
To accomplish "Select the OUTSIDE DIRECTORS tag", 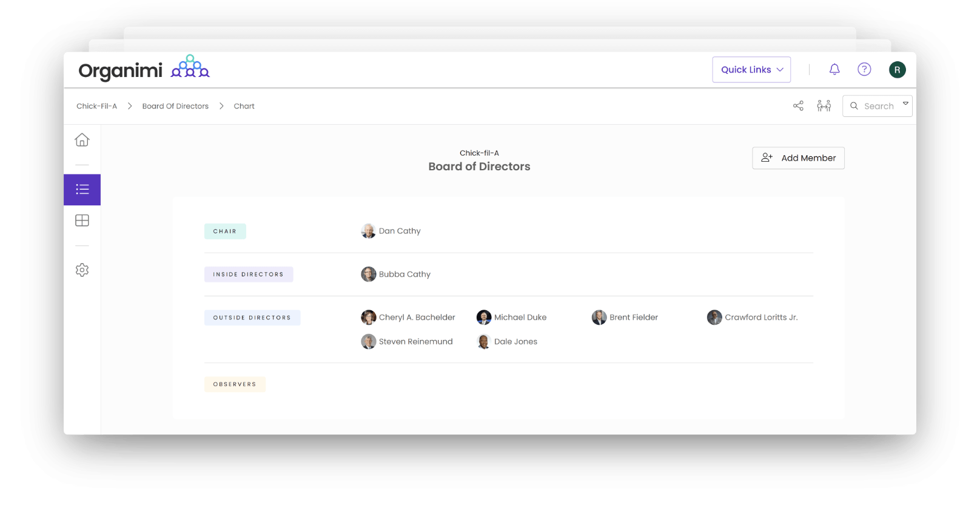I will tap(252, 318).
